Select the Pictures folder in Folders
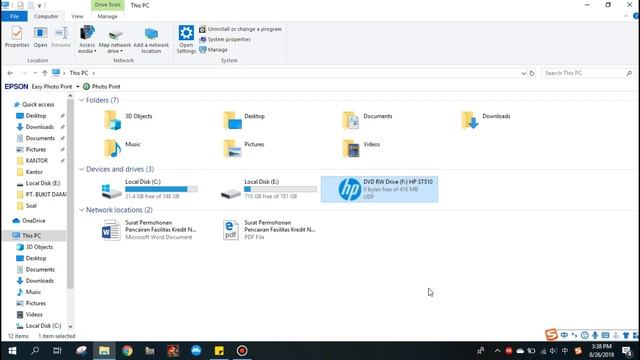Image resolution: width=640 pixels, height=360 pixels. (x=244, y=148)
